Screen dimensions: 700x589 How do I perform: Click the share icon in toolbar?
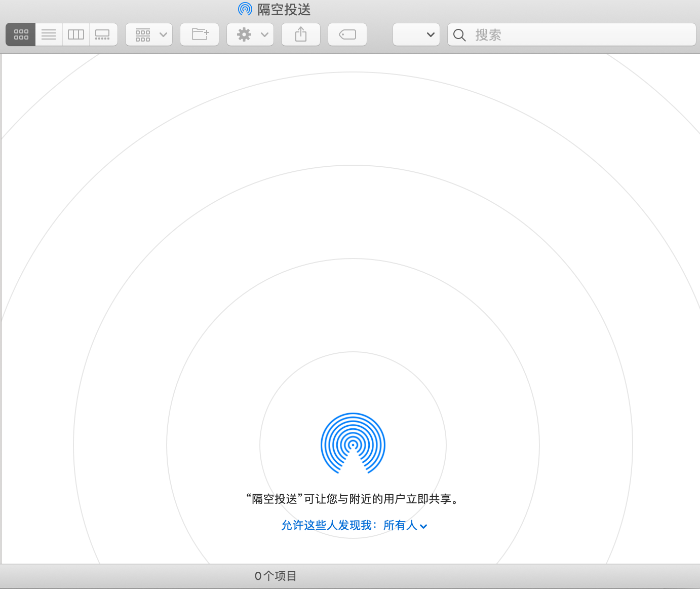(301, 34)
